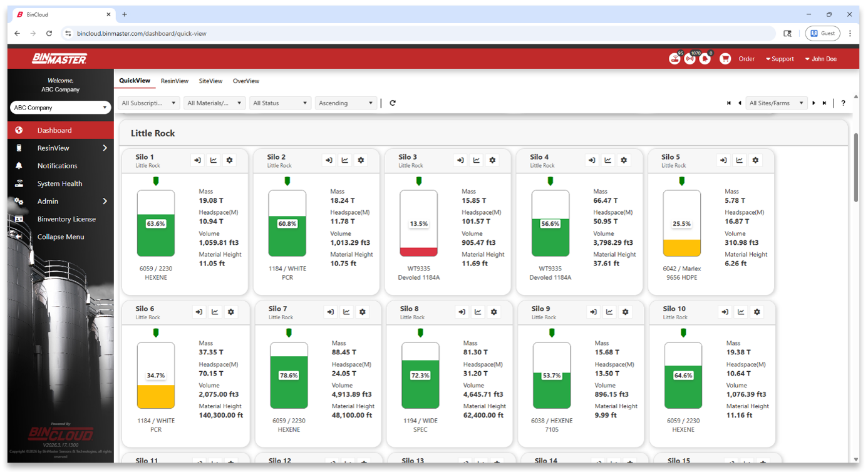Jump to the first site with skip-back arrow
868x472 pixels.
click(x=729, y=103)
